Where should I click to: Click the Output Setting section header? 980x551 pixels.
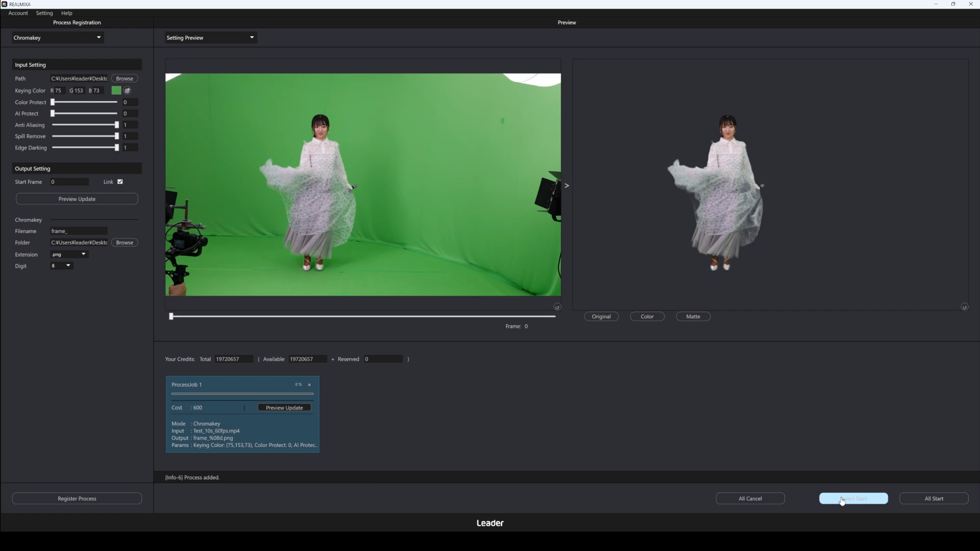[77, 169]
